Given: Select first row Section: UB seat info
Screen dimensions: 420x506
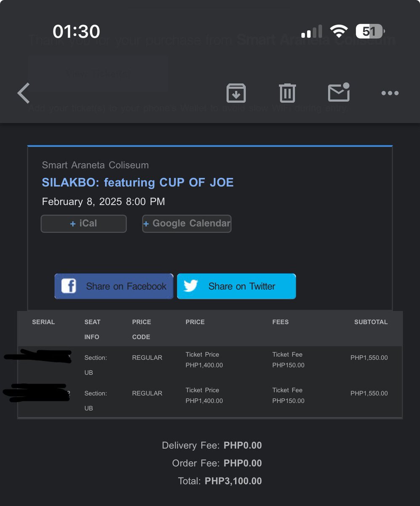Looking at the screenshot, I should [x=96, y=365].
